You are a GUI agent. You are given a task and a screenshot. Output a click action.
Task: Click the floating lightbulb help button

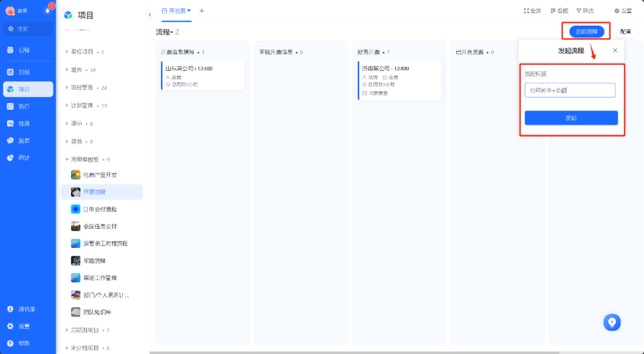point(612,322)
